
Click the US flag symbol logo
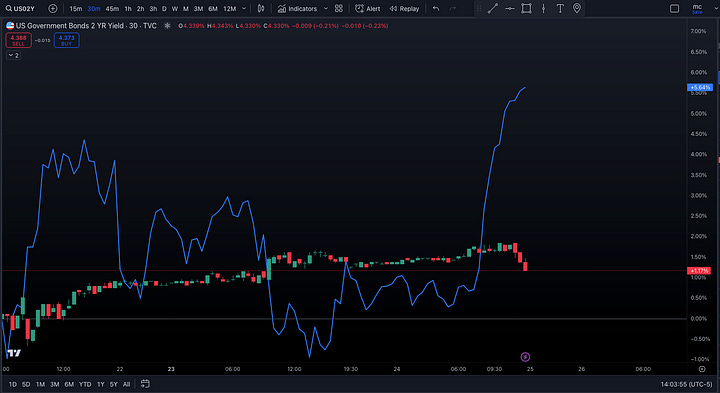click(x=10, y=26)
